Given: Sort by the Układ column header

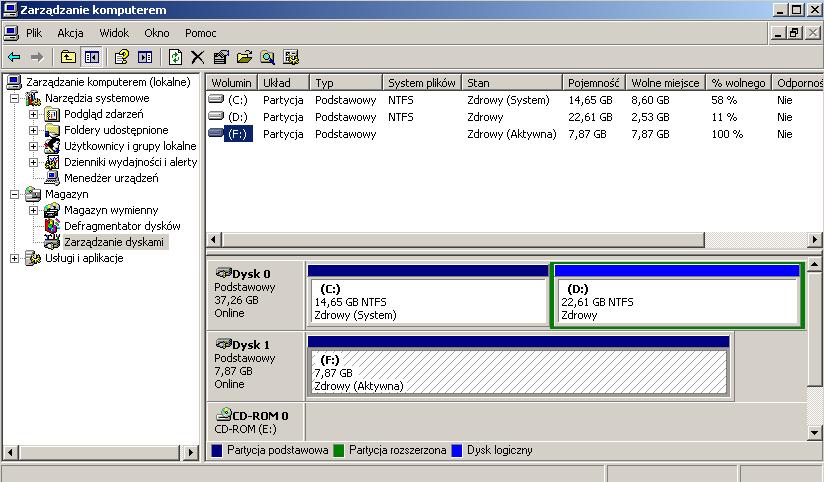Looking at the screenshot, I should (283, 83).
